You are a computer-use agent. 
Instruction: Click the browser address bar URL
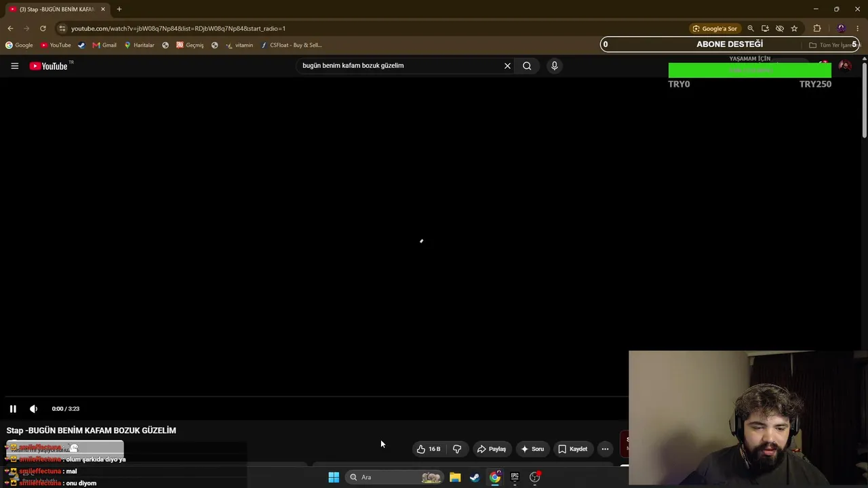pos(178,28)
